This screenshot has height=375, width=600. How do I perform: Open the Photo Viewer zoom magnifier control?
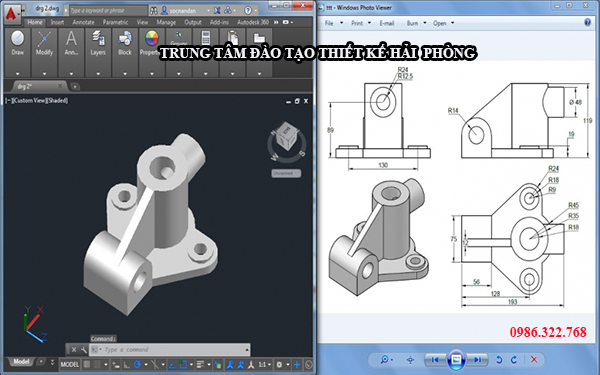click(x=385, y=360)
